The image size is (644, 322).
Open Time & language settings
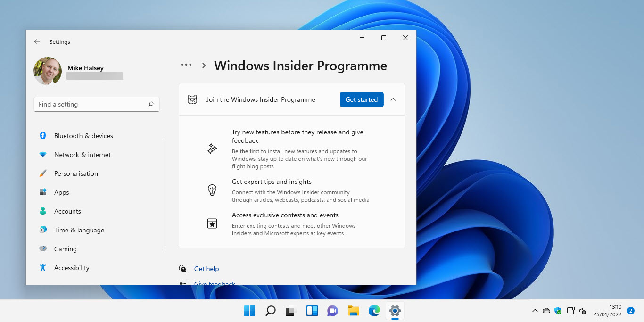pyautogui.click(x=79, y=230)
